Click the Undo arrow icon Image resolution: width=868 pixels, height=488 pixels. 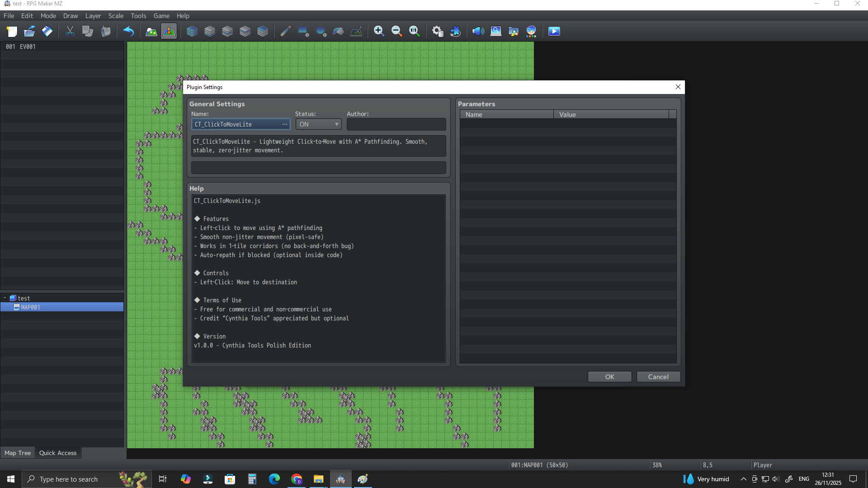(x=128, y=31)
